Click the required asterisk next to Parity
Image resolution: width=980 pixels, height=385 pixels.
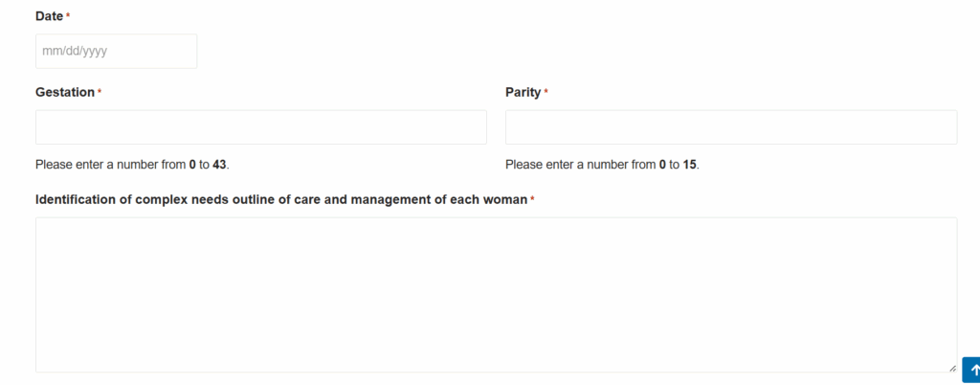coord(546,92)
